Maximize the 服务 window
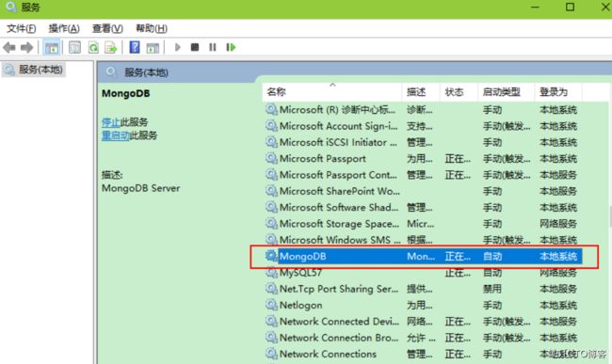The width and height of the screenshot is (612, 364). [570, 7]
